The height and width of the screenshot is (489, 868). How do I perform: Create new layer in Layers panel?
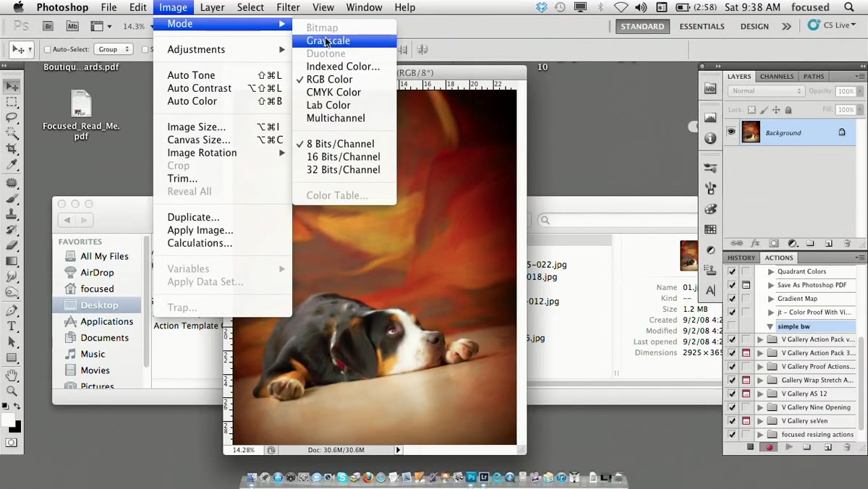click(x=829, y=244)
